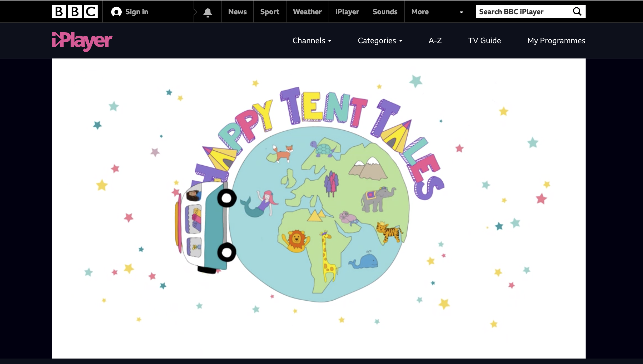Click the Search BBC iPlayer field
643x364 pixels.
point(522,12)
